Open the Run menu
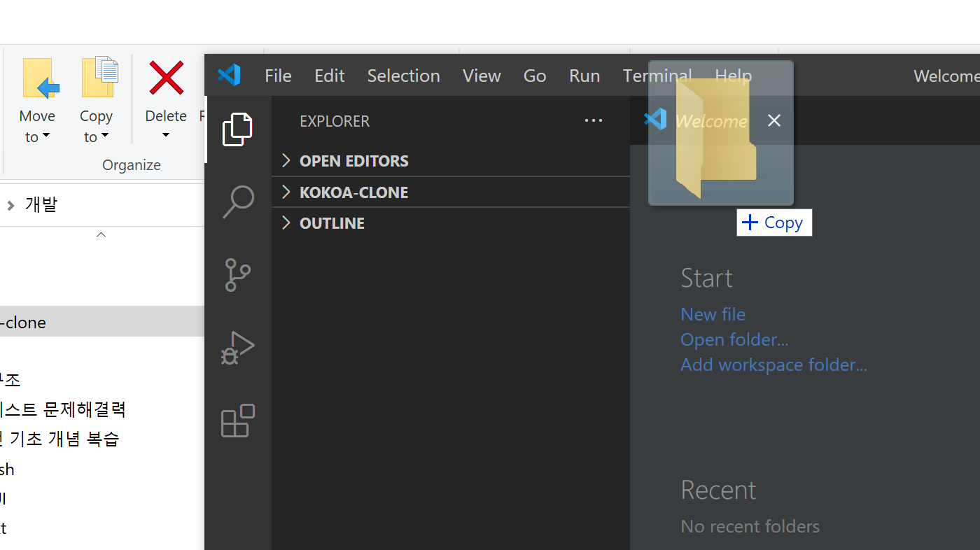Image resolution: width=980 pixels, height=550 pixels. tap(584, 76)
